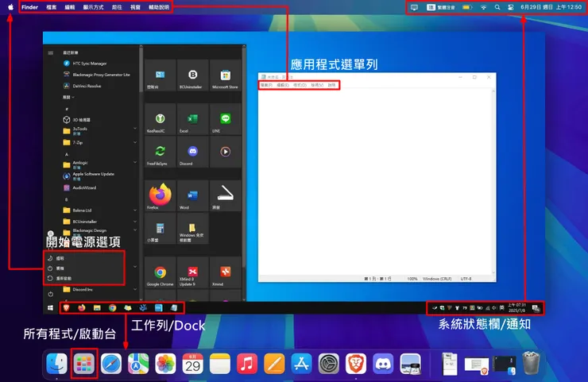Open the Word tile in Start menu
Screen dimensions: 588x382
[193, 195]
